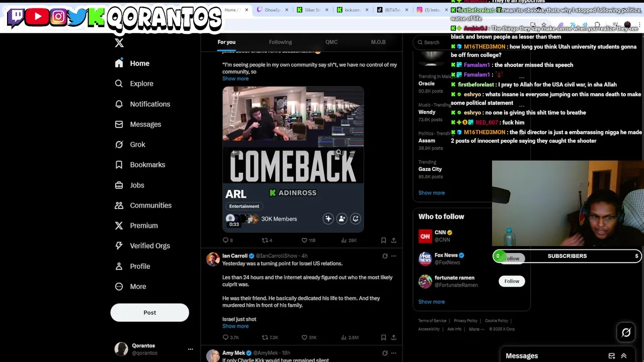This screenshot has width=644, height=362.
Task: Open more options on Amy Mek's post
Action: [393, 353]
